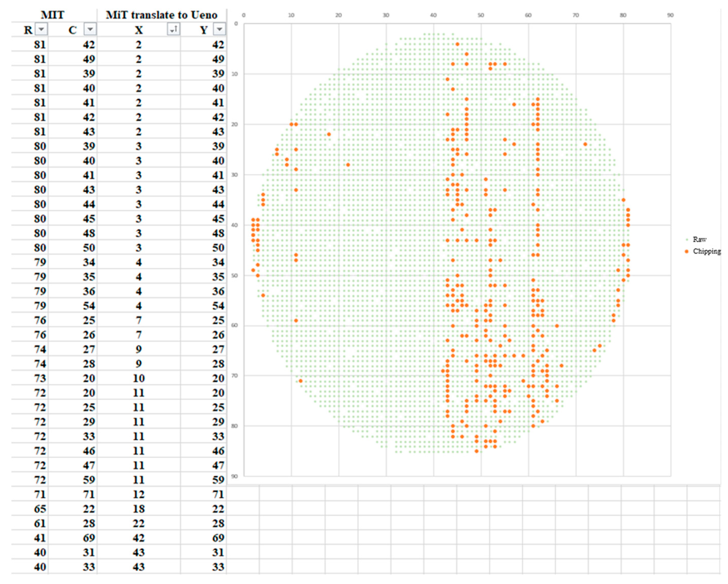Viewport: 728px width, 584px height.
Task: Select the MIT merged header cell
Action: click(53, 15)
